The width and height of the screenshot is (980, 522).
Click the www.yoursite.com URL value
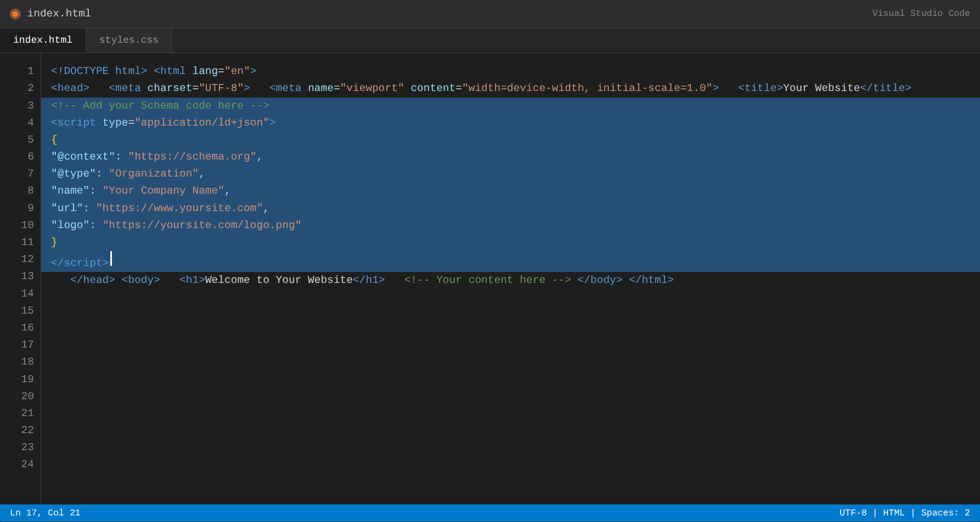[x=179, y=208]
